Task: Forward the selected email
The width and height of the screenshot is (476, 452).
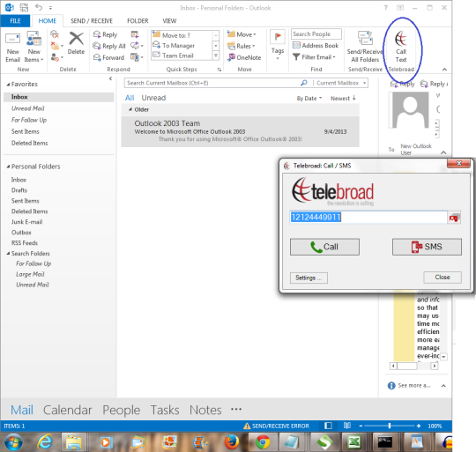Action: coord(108,57)
